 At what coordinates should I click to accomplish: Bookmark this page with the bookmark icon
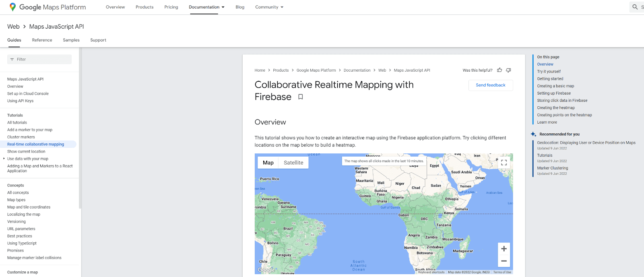click(300, 97)
